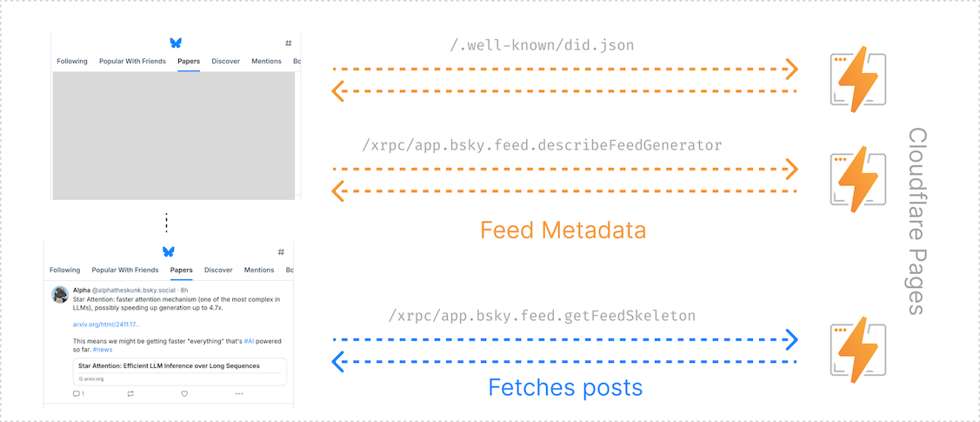Open Alpha's profile avatar
Viewport: 980px width, 422px height.
[60, 294]
